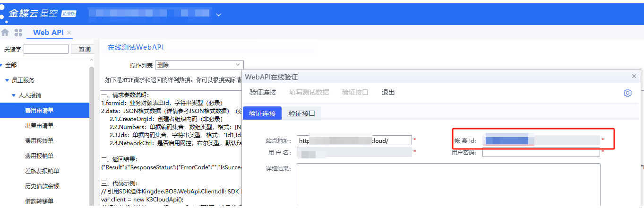The width and height of the screenshot is (644, 218).
Task: Click 验证连接 in the dialog toolbar
Action: pyautogui.click(x=263, y=92)
